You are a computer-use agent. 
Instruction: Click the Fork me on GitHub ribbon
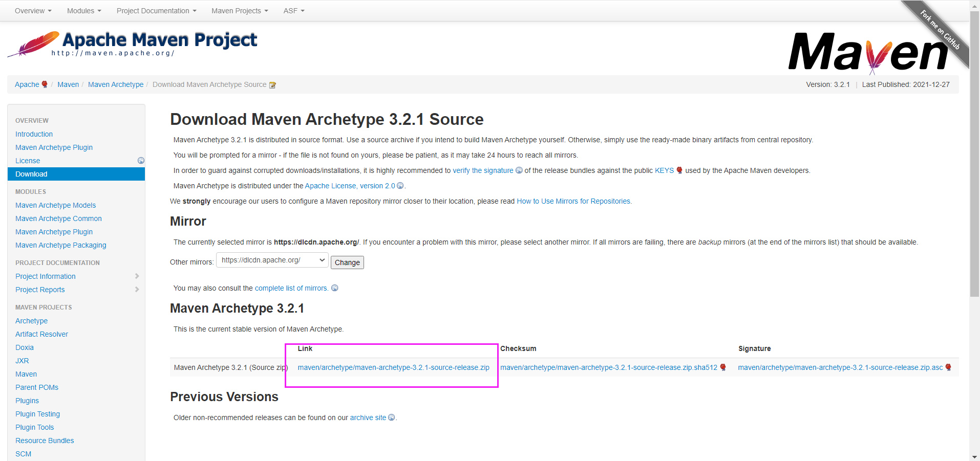point(938,31)
